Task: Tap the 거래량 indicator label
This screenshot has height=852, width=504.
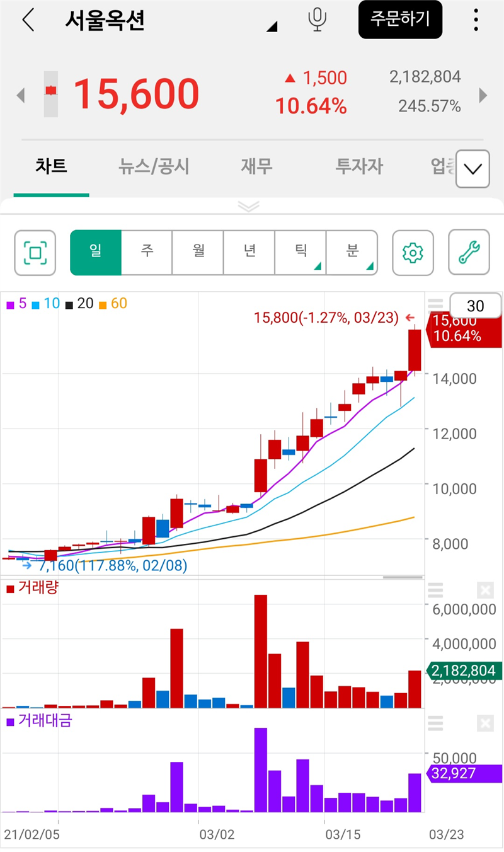Action: pyautogui.click(x=33, y=589)
